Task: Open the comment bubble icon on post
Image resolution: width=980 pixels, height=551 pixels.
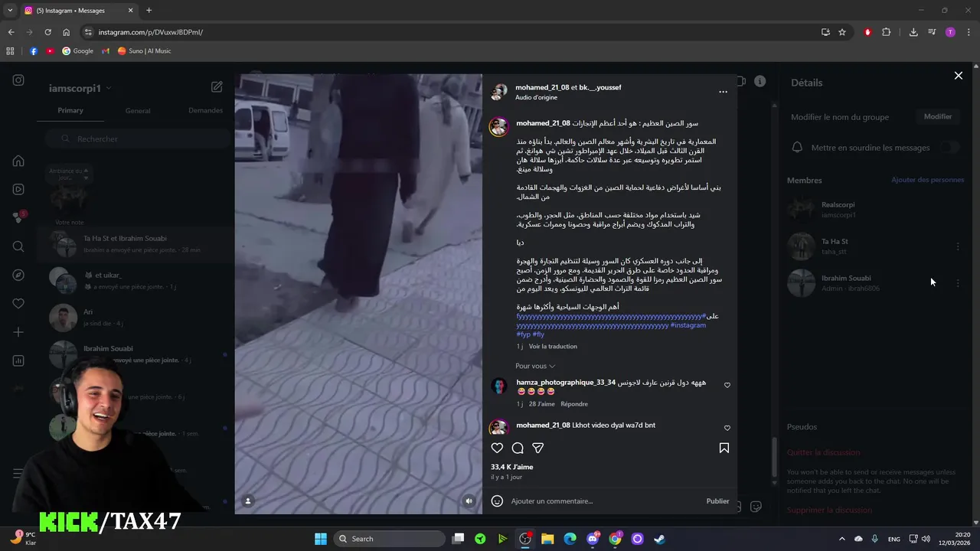Action: 518,448
